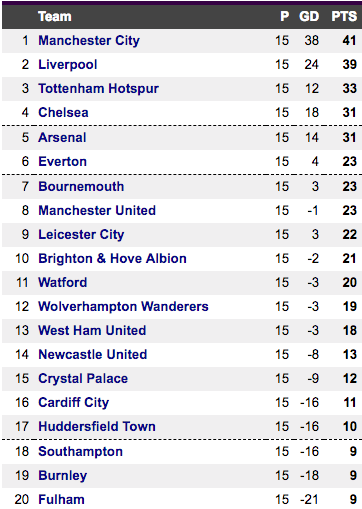Click West Ham United link
The width and height of the screenshot is (362, 509).
(92, 331)
